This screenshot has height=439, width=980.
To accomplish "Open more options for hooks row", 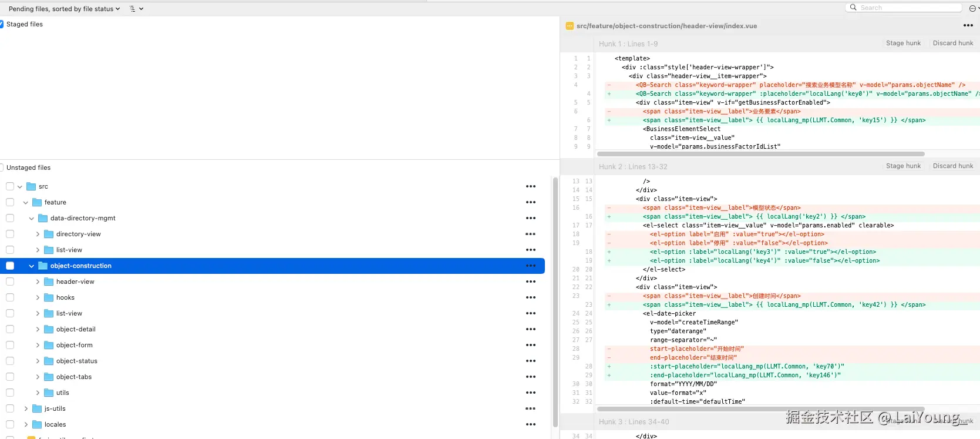I will [x=531, y=297].
